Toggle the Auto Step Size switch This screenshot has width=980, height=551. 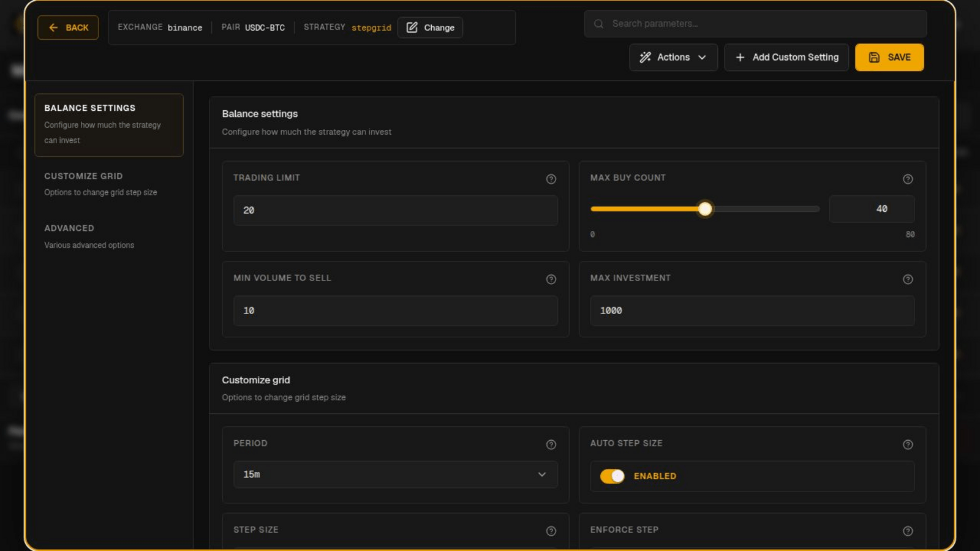(x=612, y=476)
